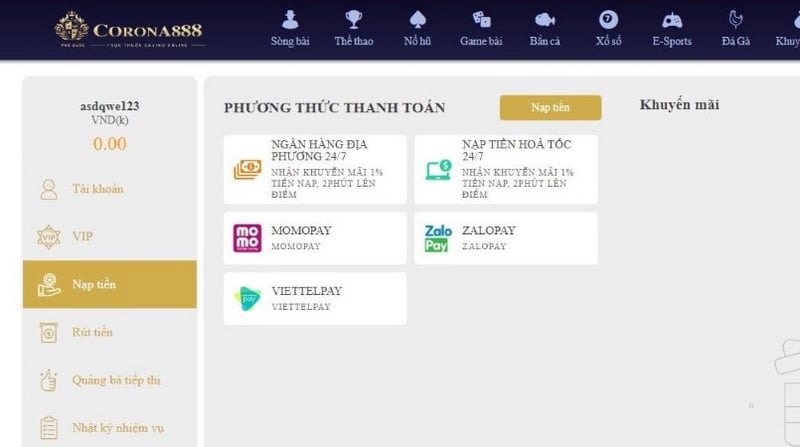
Task: Pick ViettelPay as payment method
Action: pyautogui.click(x=315, y=298)
